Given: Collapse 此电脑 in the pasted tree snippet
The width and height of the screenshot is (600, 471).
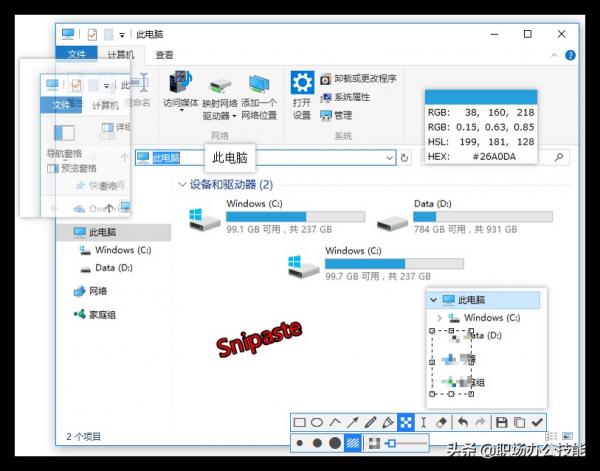Looking at the screenshot, I should 434,300.
